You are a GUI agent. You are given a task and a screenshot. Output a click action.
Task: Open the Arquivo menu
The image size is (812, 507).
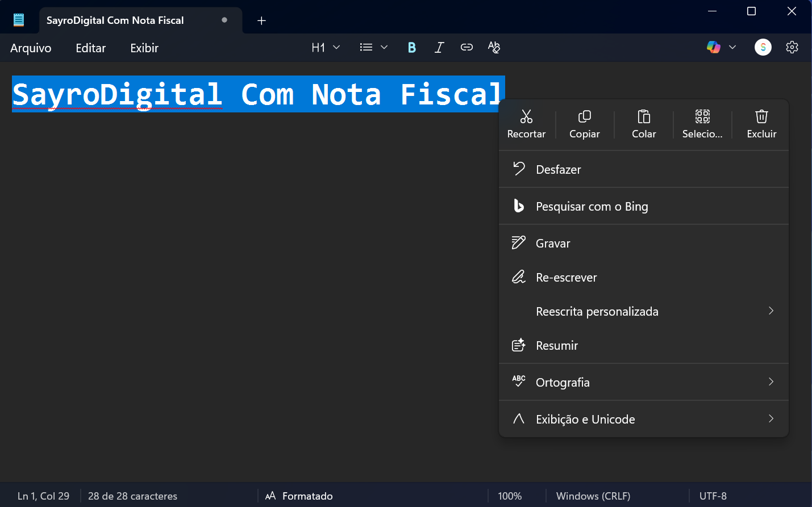tap(30, 48)
